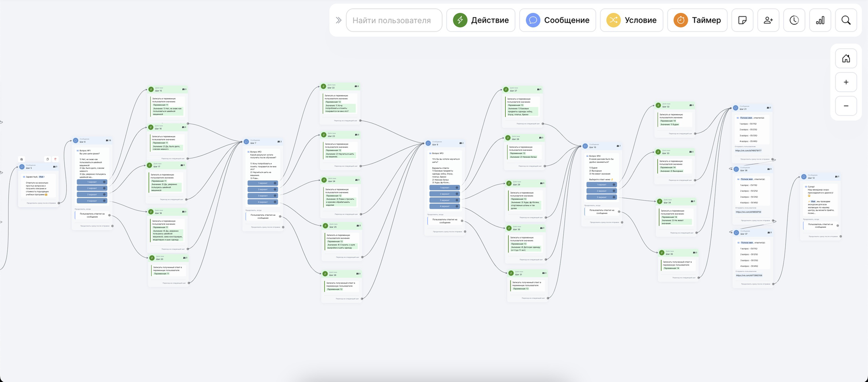This screenshot has width=868, height=382.
Task: Select '1 вариант' button in Шаг 6
Action: pyautogui.click(x=92, y=182)
